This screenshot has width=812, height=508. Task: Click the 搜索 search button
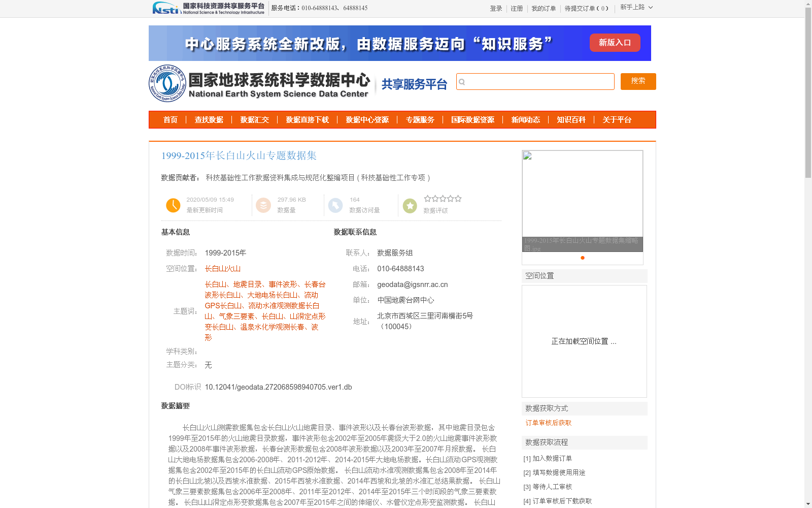[x=638, y=81]
